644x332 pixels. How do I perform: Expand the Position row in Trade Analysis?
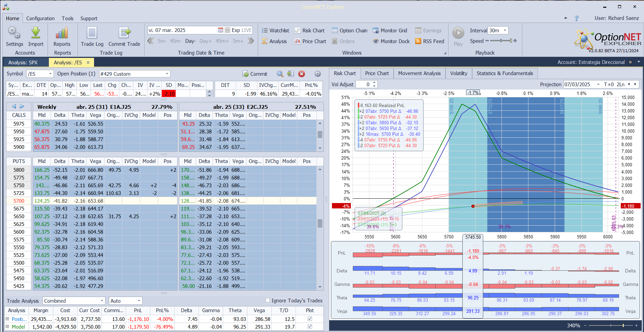pyautogui.click(x=7, y=319)
